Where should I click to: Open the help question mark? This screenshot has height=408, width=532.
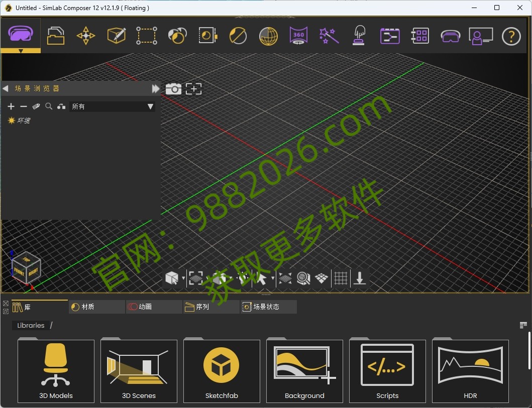511,36
